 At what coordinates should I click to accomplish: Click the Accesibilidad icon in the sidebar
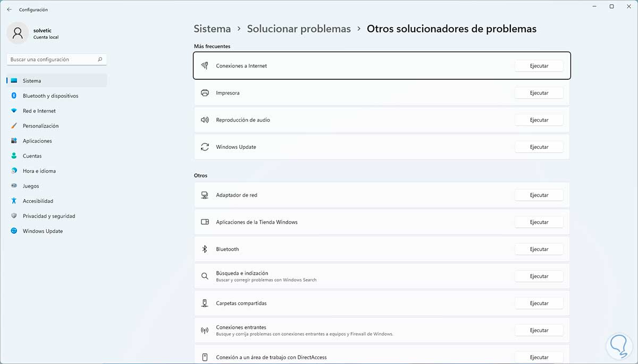tap(14, 201)
